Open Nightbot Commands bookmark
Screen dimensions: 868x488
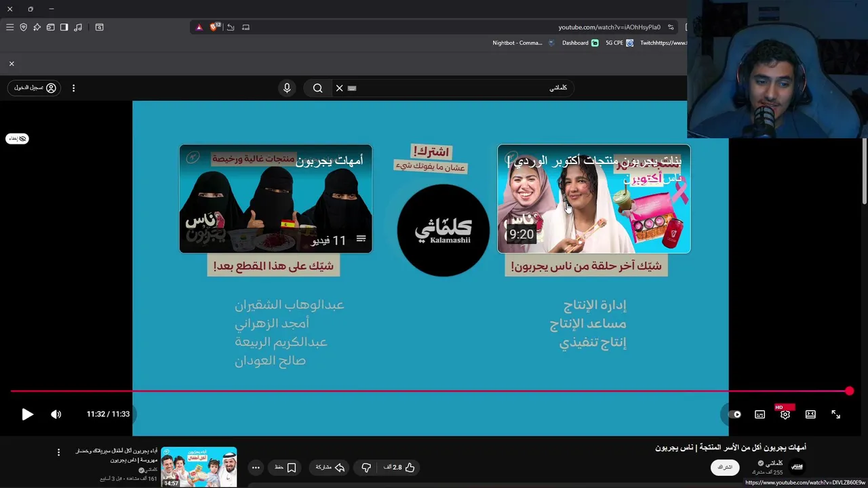(x=523, y=43)
